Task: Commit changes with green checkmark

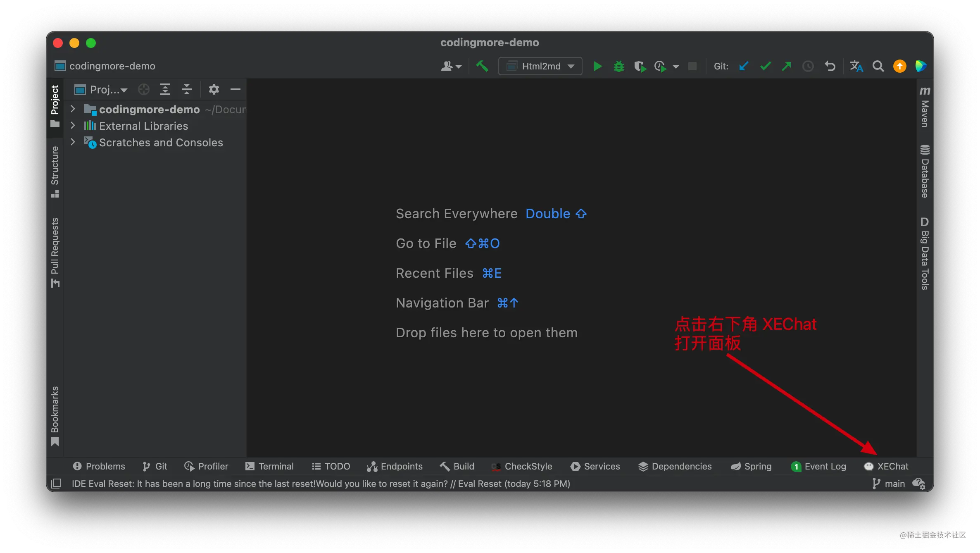Action: [765, 66]
